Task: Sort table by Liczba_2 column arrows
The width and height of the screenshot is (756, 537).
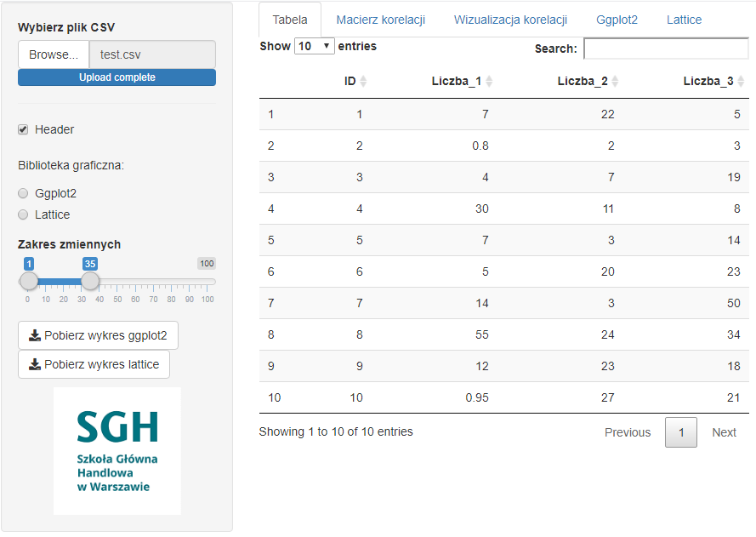Action: 615,82
